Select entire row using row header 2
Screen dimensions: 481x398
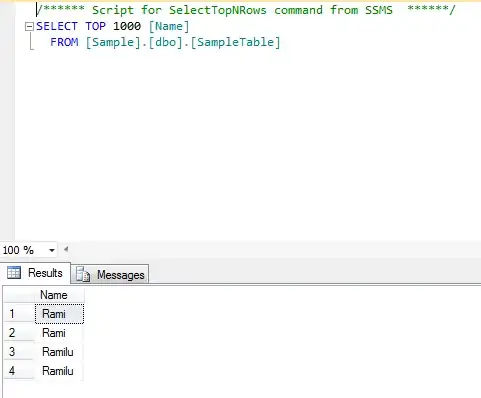tap(19, 333)
